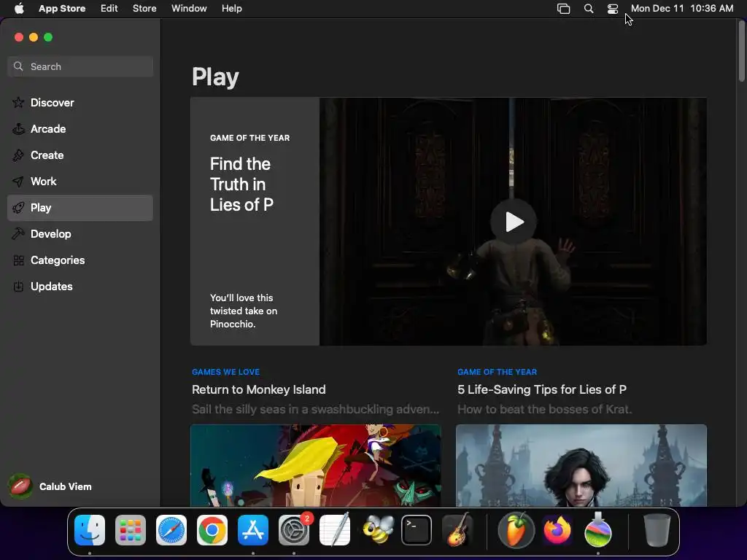This screenshot has width=747, height=560.
Task: Open the bee app icon in dock
Action: pos(379,530)
